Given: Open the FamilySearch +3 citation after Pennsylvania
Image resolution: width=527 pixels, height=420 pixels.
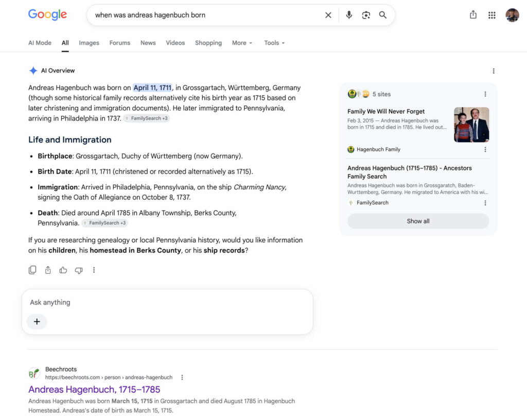Looking at the screenshot, I should point(104,223).
